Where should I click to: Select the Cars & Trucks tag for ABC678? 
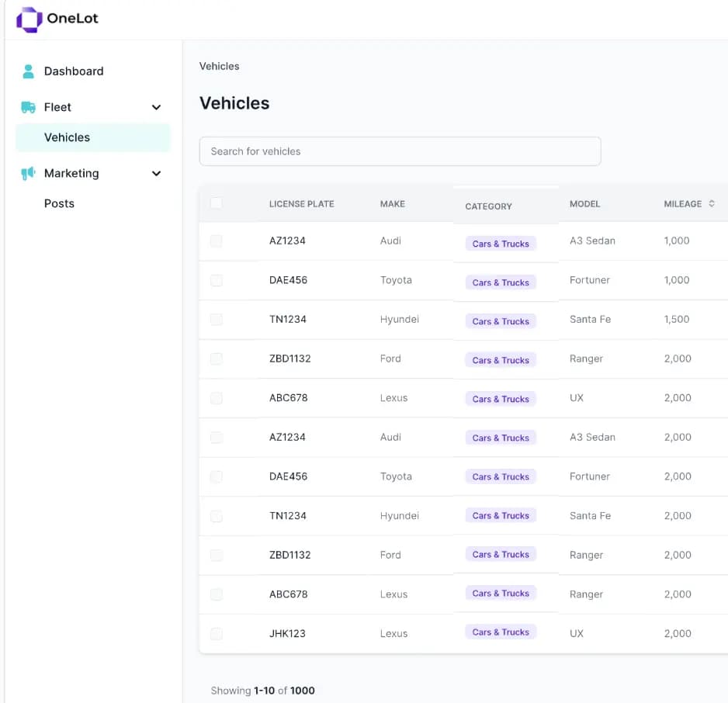click(x=501, y=398)
